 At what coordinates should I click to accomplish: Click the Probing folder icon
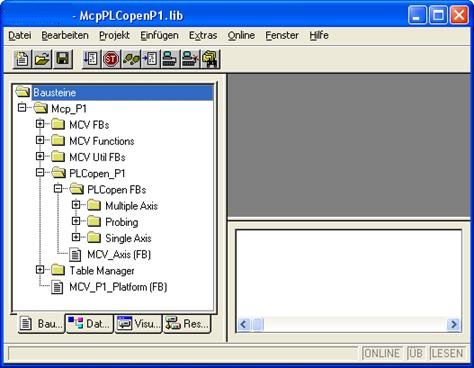point(94,222)
